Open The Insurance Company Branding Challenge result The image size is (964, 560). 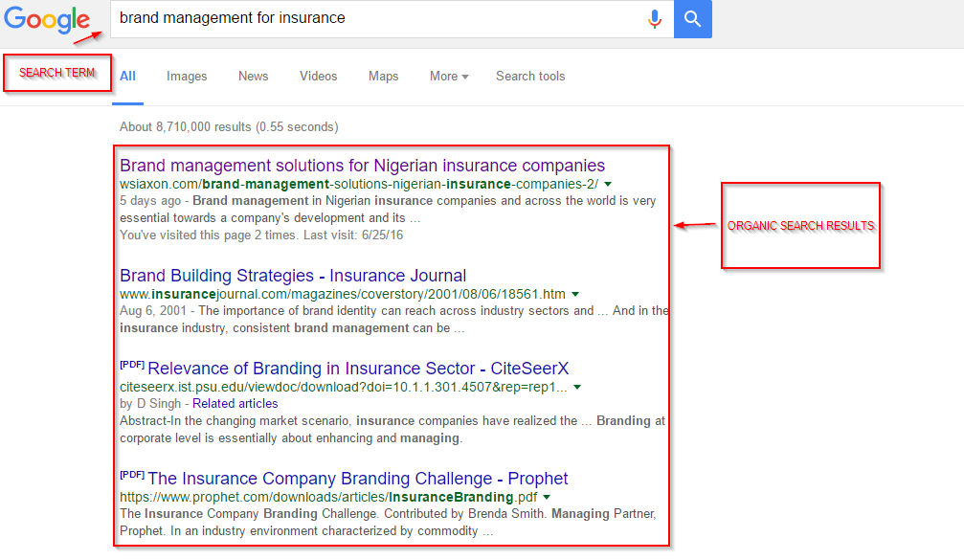(357, 479)
